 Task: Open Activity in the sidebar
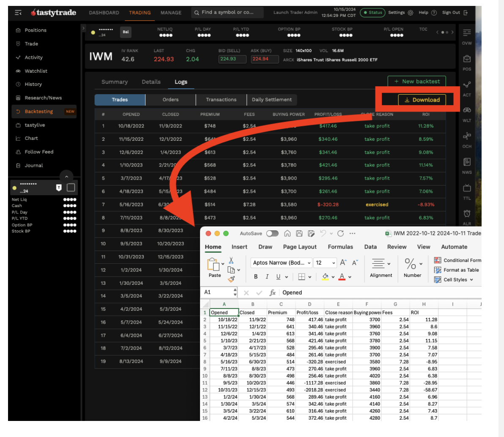[33, 57]
